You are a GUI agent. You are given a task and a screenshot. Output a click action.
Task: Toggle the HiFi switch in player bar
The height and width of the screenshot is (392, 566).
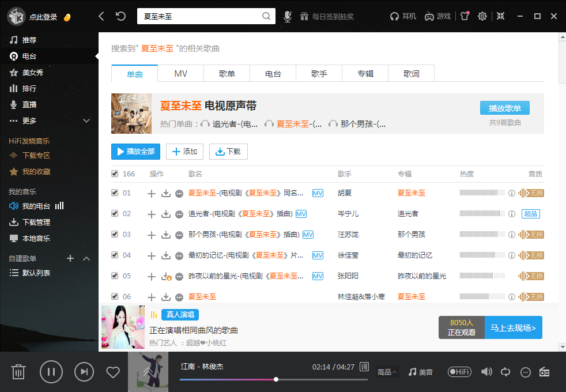coord(459,372)
